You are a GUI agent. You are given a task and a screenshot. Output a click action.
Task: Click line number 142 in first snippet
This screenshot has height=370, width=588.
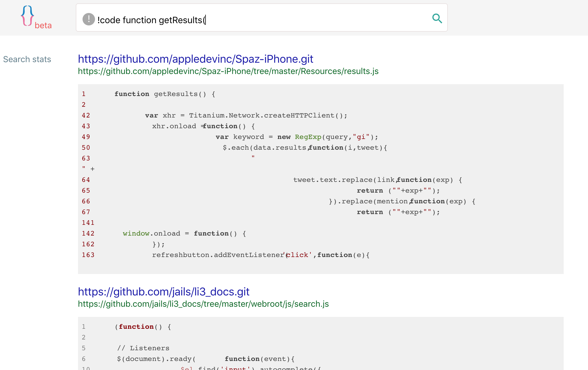coord(88,234)
